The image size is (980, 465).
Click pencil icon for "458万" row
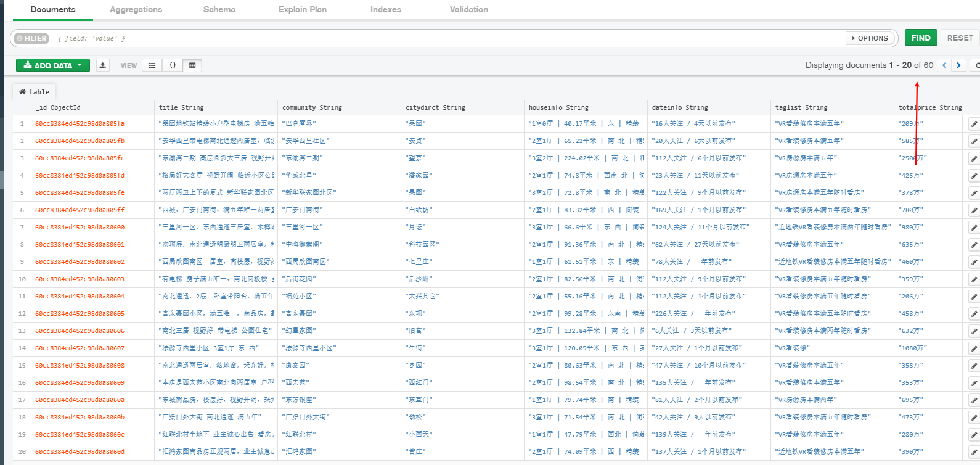pos(974,314)
